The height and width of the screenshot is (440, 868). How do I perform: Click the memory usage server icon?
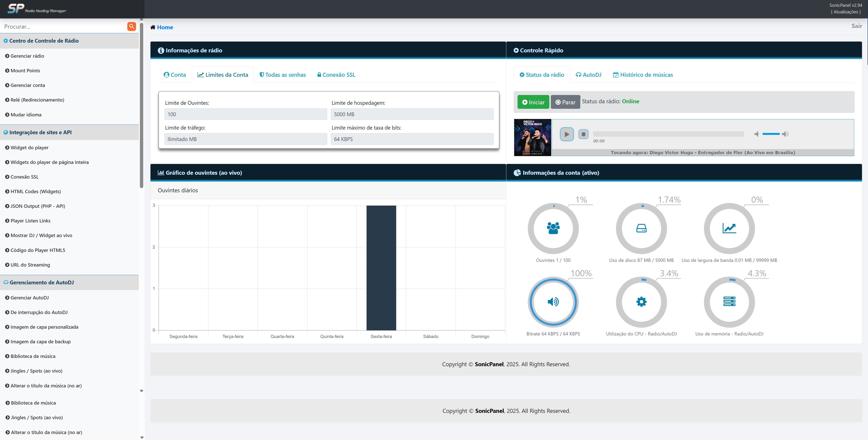(x=729, y=301)
